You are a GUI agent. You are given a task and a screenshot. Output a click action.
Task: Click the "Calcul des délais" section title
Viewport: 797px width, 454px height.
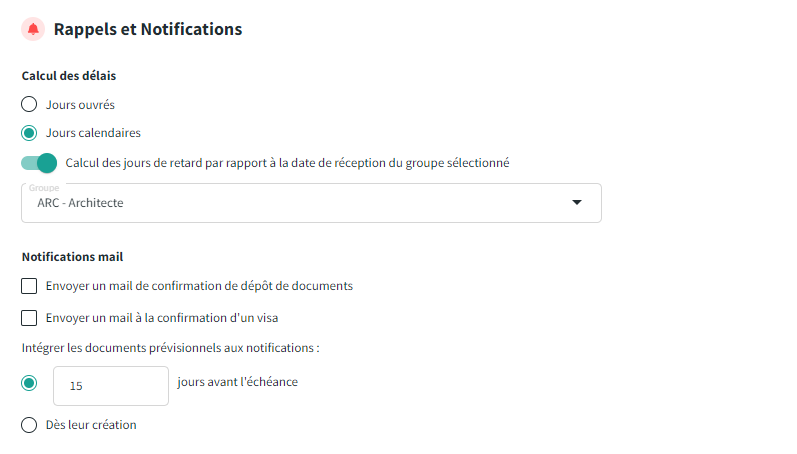[x=70, y=75]
